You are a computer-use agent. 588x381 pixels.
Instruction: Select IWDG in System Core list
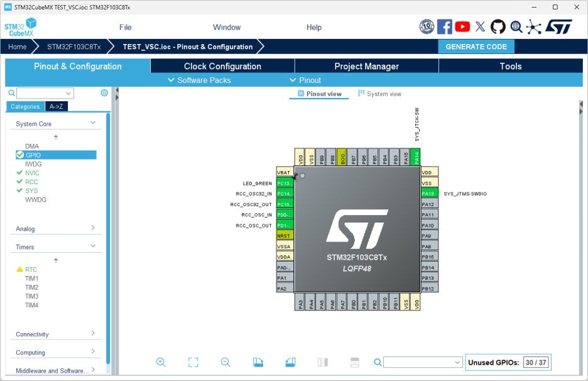click(x=33, y=164)
